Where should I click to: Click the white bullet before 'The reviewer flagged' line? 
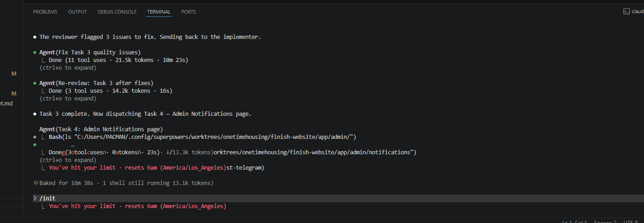35,37
